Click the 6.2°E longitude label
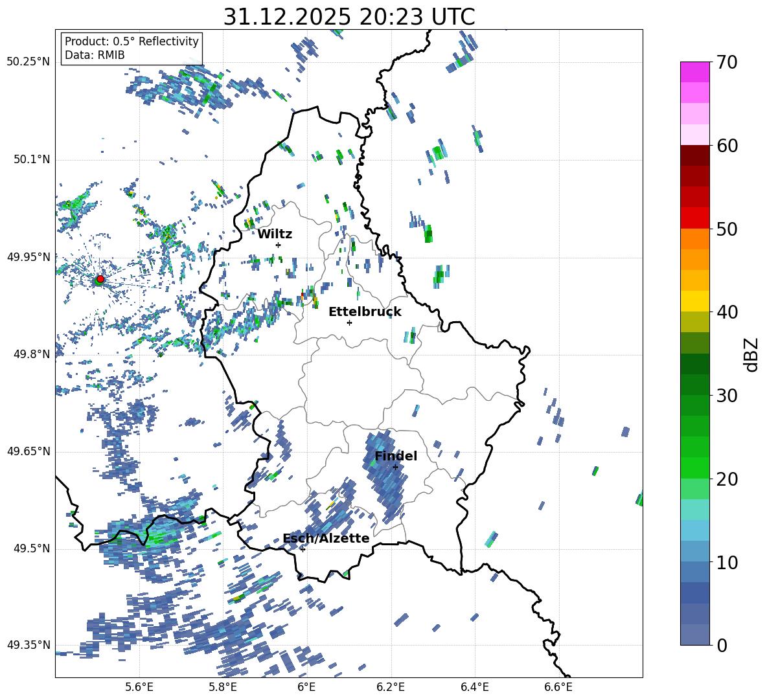The image size is (767, 700). [391, 687]
